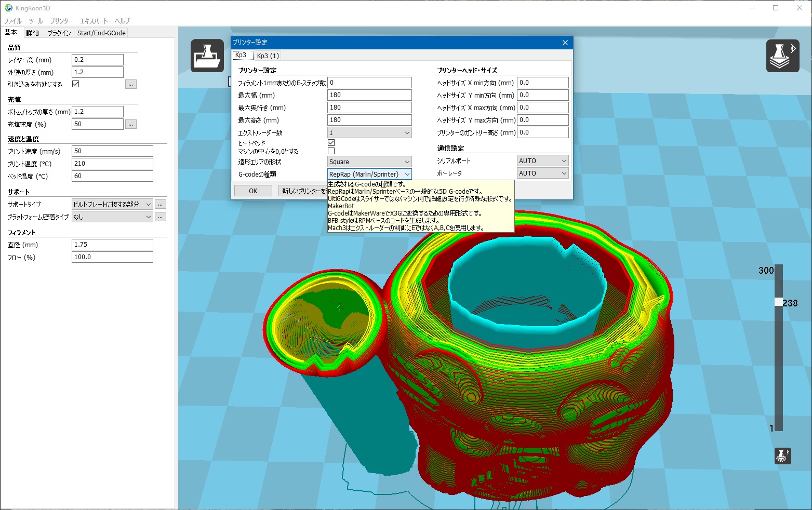The width and height of the screenshot is (812, 510).
Task: Open fill density (充填密度) ellipsis button
Action: (x=131, y=124)
